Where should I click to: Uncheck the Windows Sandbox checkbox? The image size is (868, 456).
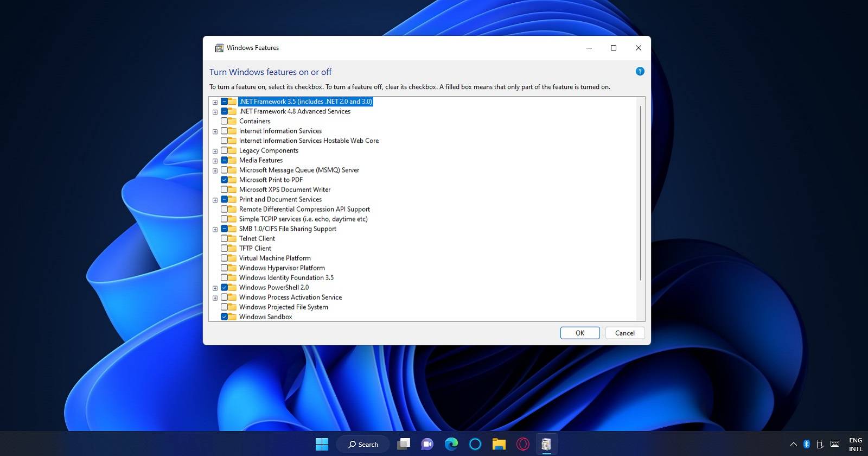coord(224,316)
